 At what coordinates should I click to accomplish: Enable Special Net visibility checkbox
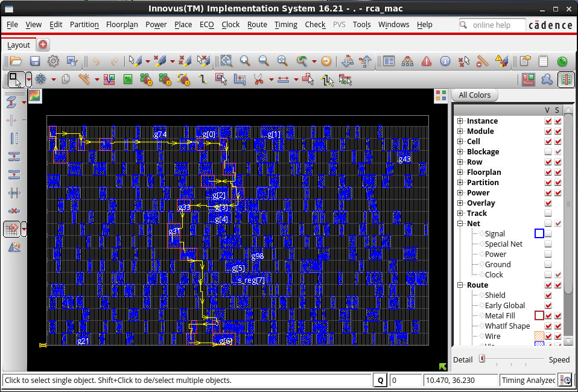[548, 244]
